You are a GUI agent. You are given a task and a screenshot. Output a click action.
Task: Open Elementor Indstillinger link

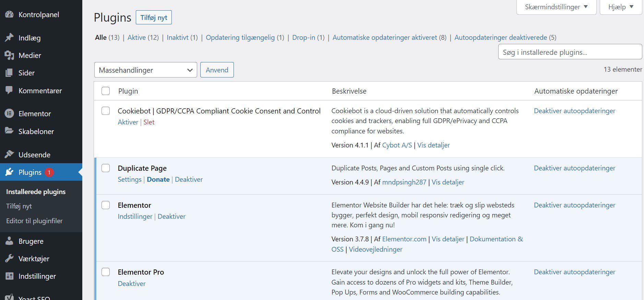click(x=135, y=216)
